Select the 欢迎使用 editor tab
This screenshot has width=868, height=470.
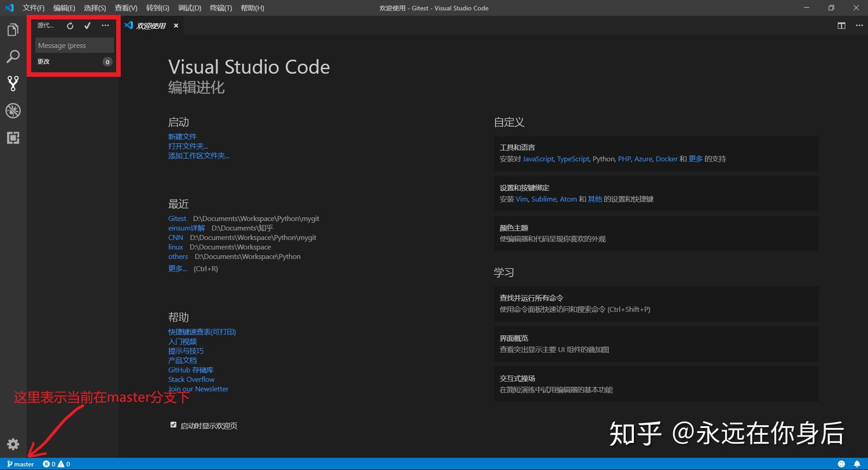tap(151, 26)
